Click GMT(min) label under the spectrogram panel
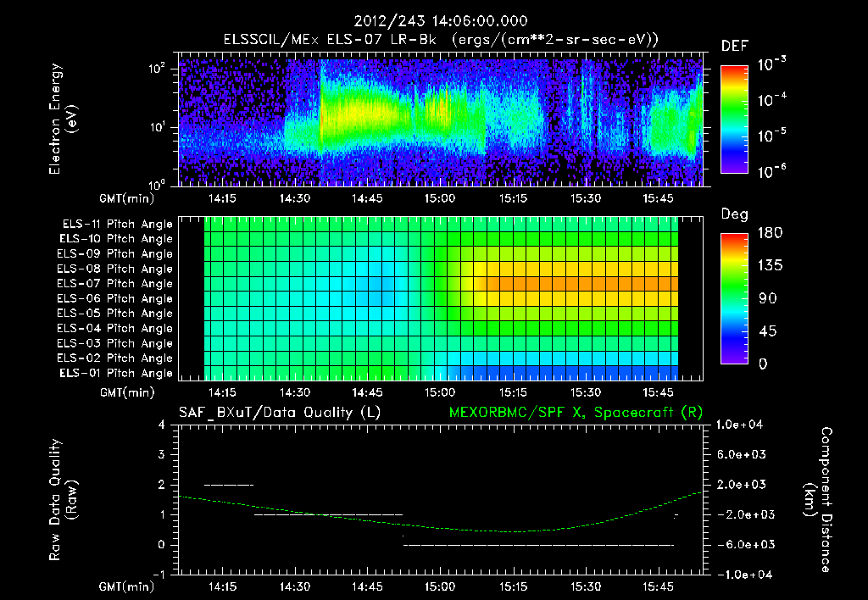 tap(126, 198)
